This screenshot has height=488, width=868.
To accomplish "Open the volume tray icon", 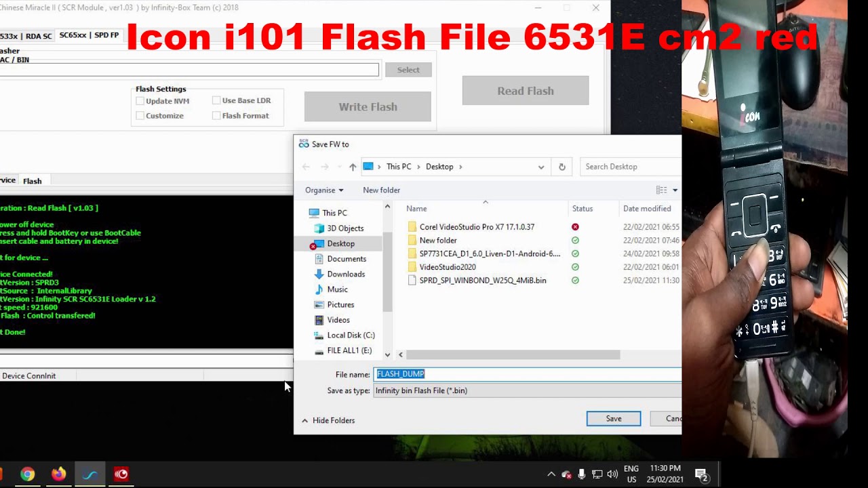I will pos(612,474).
